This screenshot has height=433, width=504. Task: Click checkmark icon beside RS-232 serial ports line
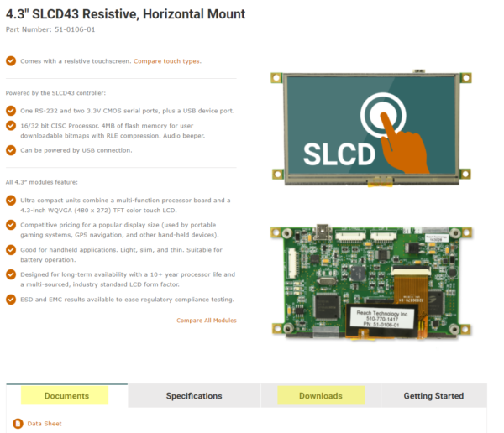[x=11, y=111]
